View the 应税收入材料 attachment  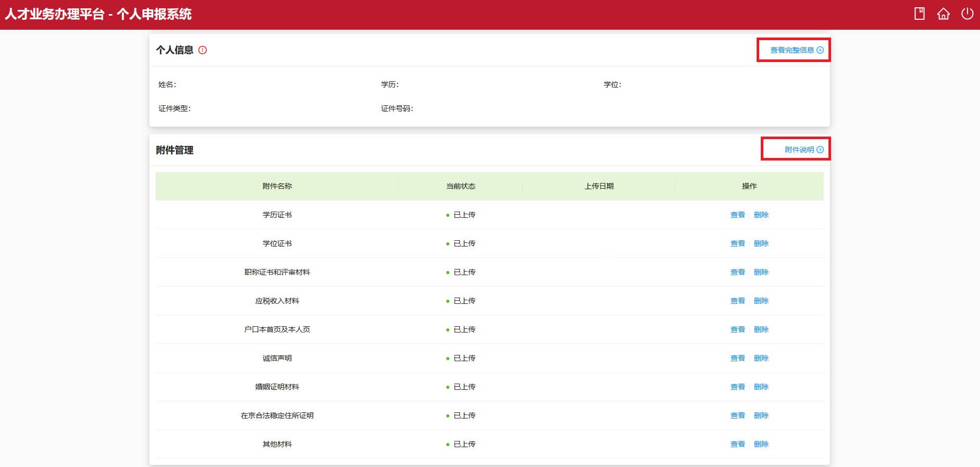(x=737, y=301)
